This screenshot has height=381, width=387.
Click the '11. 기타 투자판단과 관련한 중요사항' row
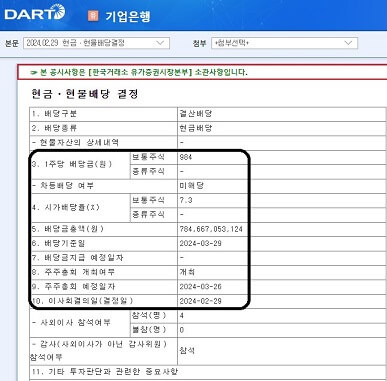[x=105, y=371]
